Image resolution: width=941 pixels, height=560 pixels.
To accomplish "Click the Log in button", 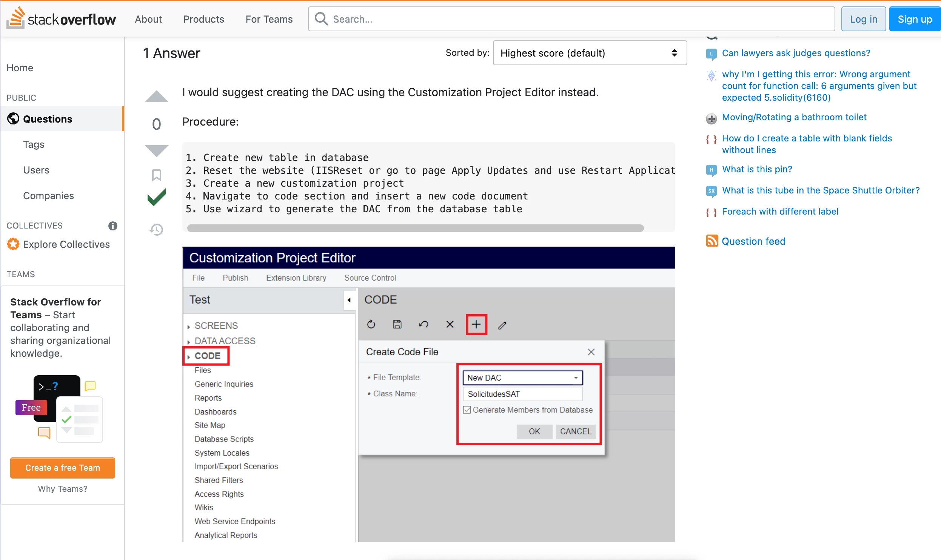I will (863, 19).
